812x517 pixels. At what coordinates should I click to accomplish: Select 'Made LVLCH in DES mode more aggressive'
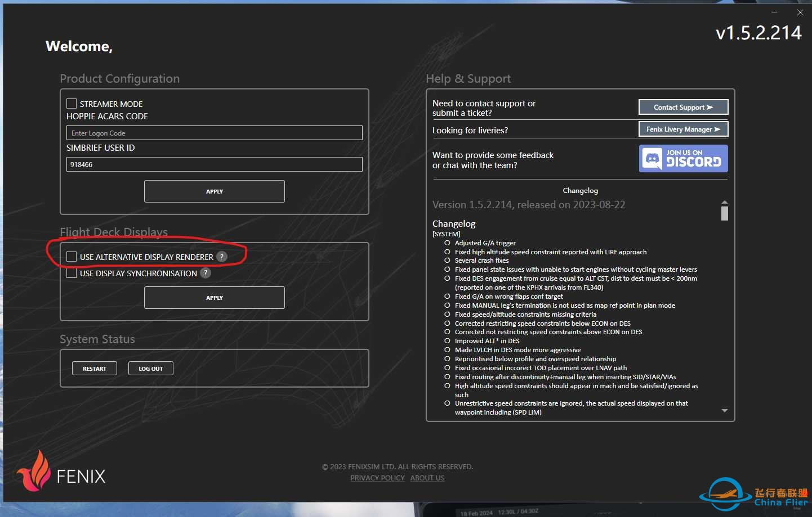pos(517,350)
